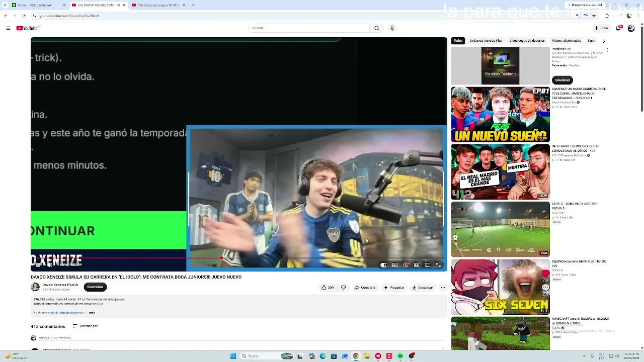Viewport: 644px width, 362px height.
Task: Enter fullscreen in the video player
Action: coord(438,265)
